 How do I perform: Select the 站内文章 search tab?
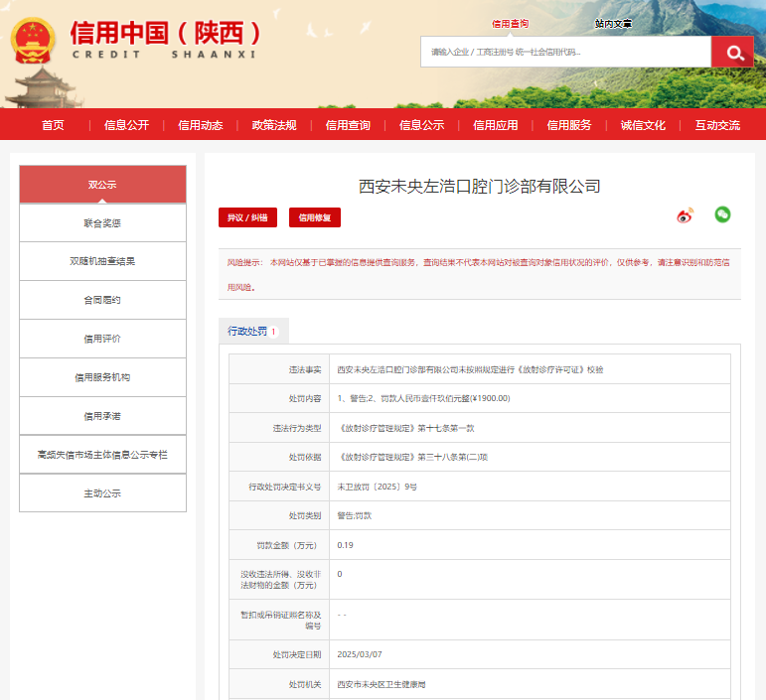pos(613,24)
